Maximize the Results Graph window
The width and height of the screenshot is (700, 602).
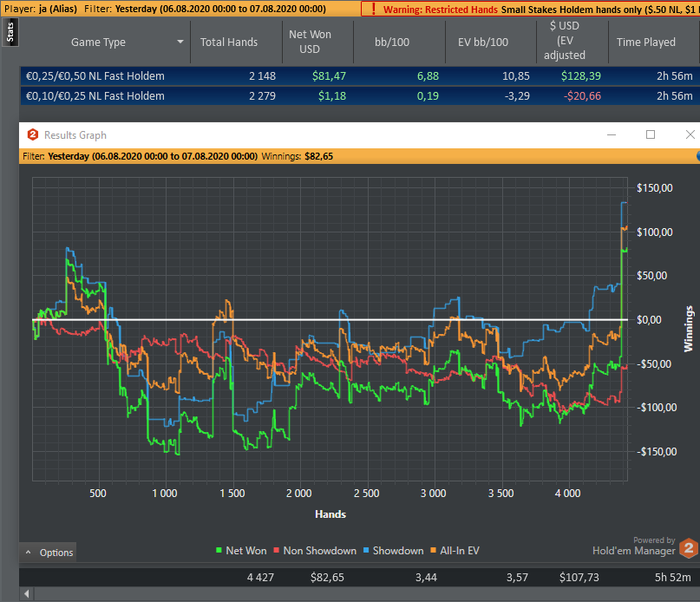(650, 134)
